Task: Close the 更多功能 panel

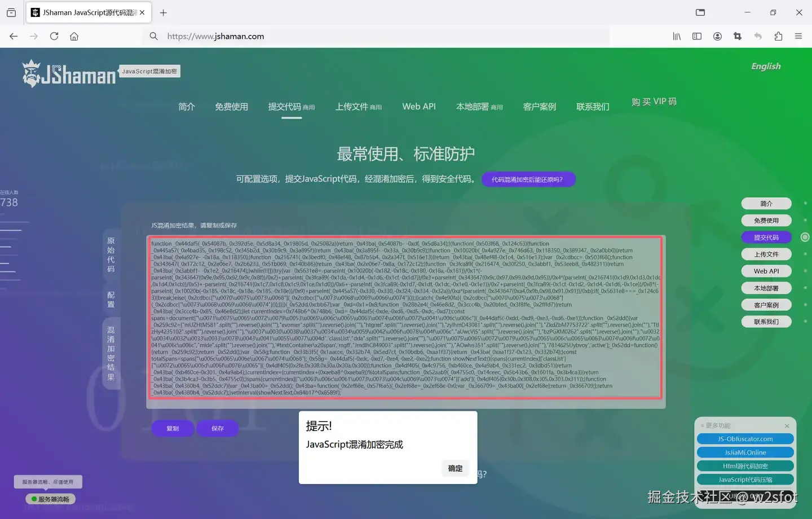Action: click(x=787, y=426)
